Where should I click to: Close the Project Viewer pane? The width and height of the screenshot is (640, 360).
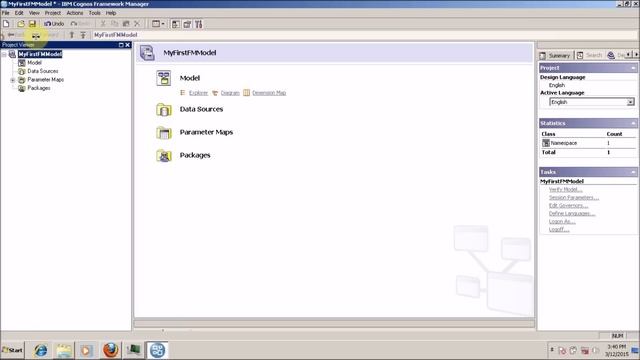[x=127, y=45]
